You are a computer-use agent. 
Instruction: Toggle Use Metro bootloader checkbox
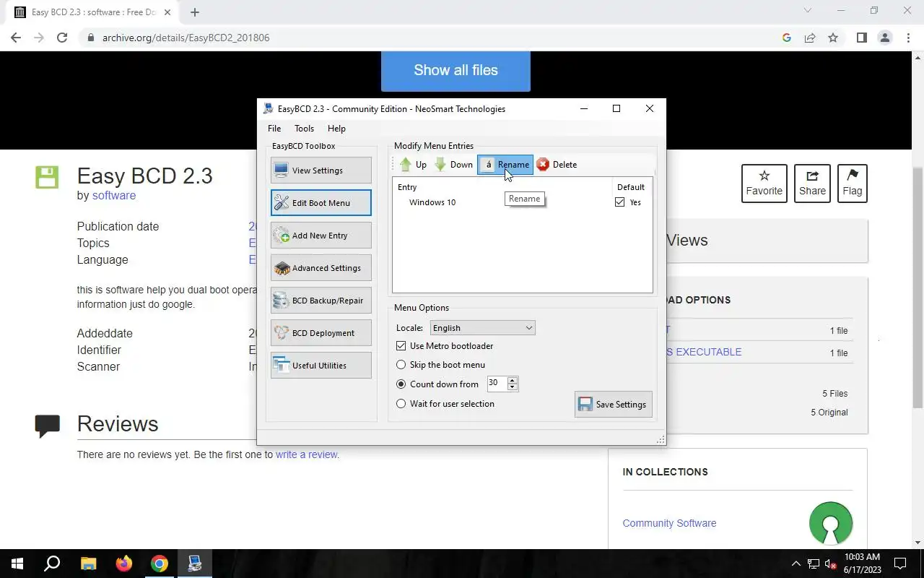pos(401,346)
